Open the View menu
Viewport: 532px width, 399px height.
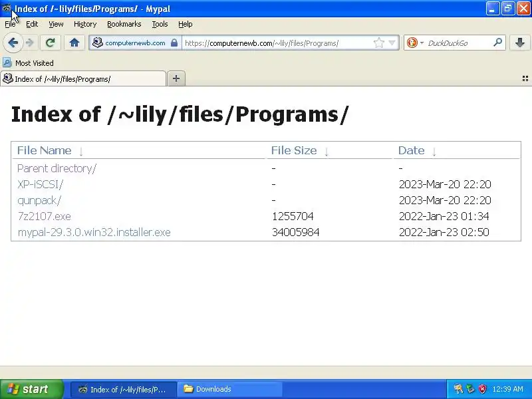point(56,24)
